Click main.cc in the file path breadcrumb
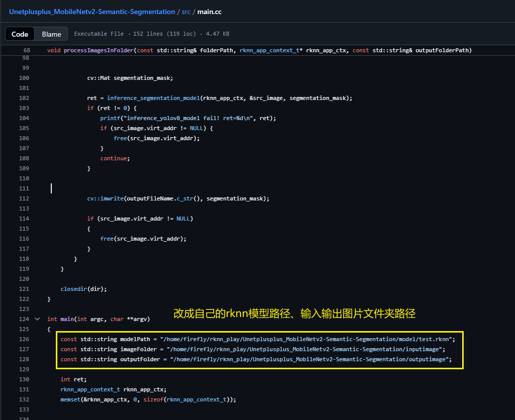This screenshot has width=515, height=420. tap(209, 12)
